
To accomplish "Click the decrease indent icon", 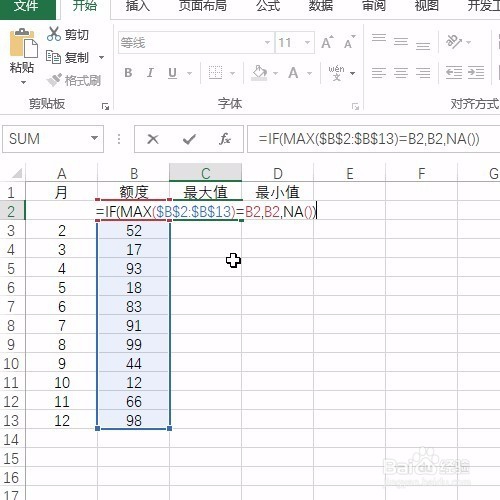I will 454,73.
